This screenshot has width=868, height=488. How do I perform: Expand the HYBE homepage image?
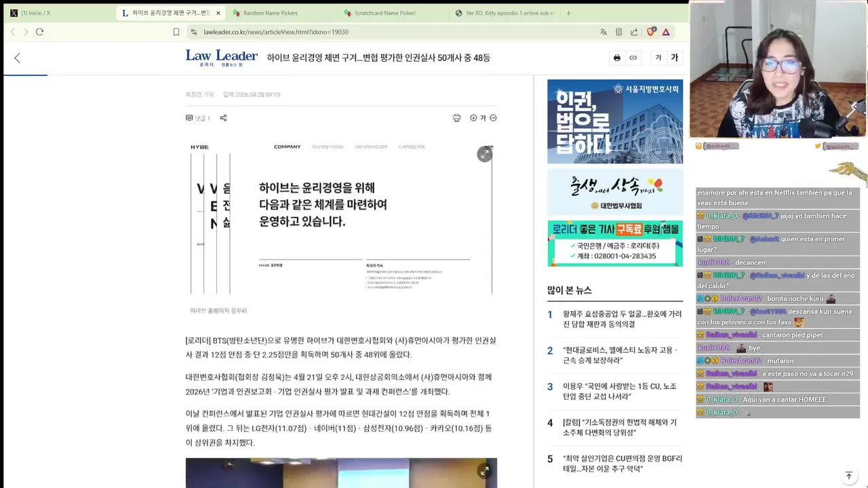(484, 155)
